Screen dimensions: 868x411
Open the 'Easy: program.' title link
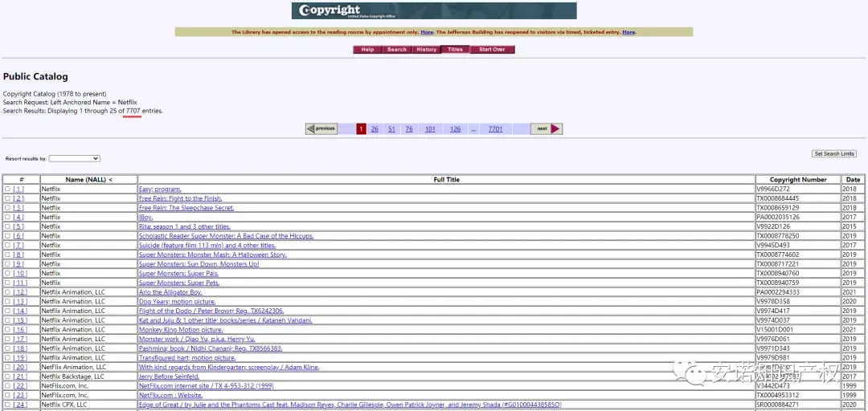(160, 189)
